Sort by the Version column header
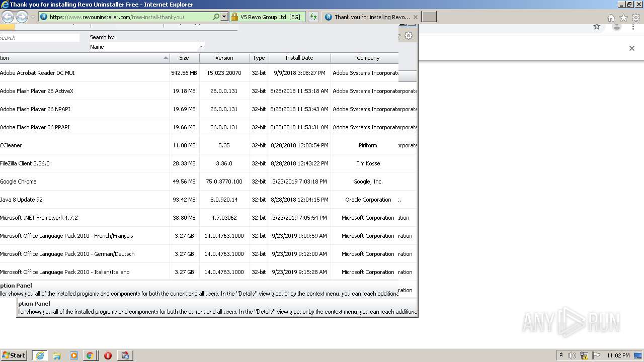The width and height of the screenshot is (644, 362). coord(224,58)
